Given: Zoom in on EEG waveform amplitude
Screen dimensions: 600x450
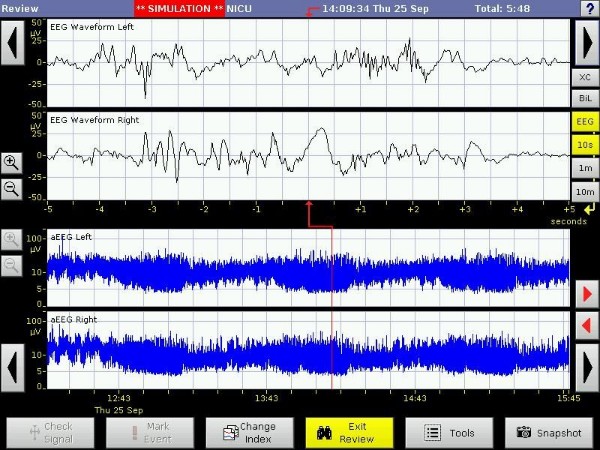Looking at the screenshot, I should coord(11,163).
